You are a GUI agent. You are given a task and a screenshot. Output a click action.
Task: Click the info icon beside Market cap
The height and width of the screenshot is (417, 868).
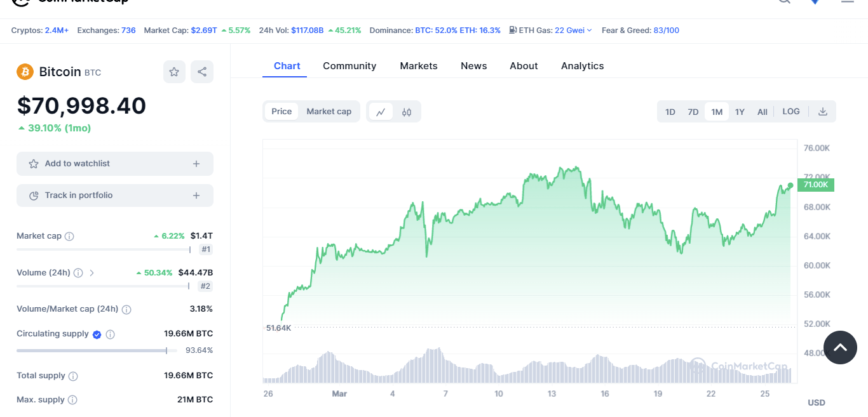pyautogui.click(x=69, y=236)
